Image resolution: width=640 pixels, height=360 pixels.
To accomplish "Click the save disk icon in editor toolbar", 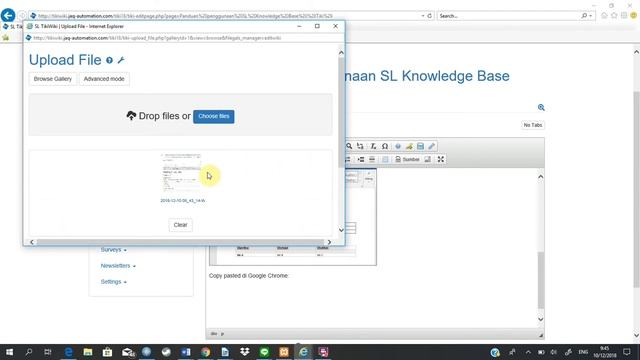I will coord(420,146).
